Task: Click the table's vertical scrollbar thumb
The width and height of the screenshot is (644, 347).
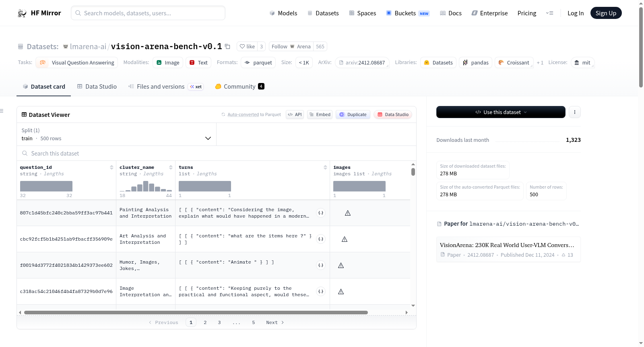Action: click(413, 172)
